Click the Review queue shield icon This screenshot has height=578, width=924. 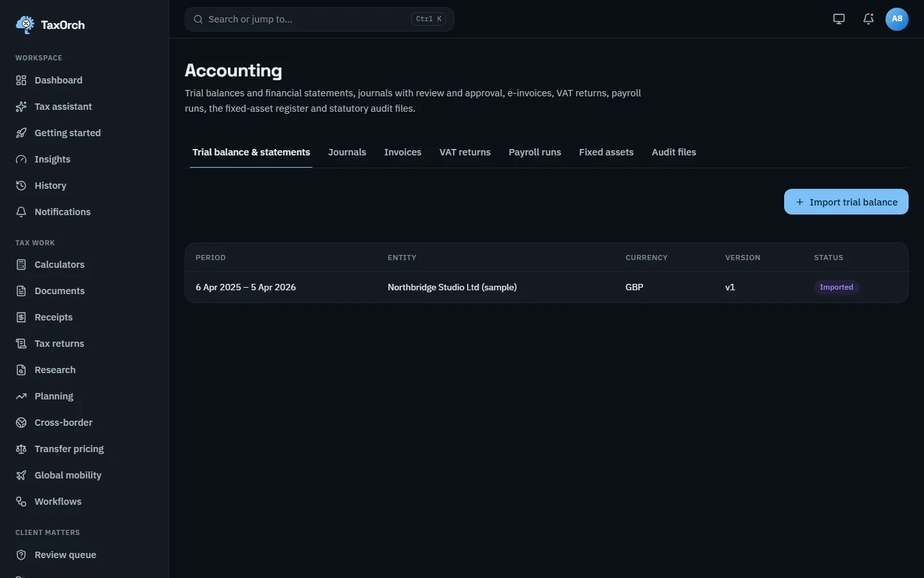[21, 555]
